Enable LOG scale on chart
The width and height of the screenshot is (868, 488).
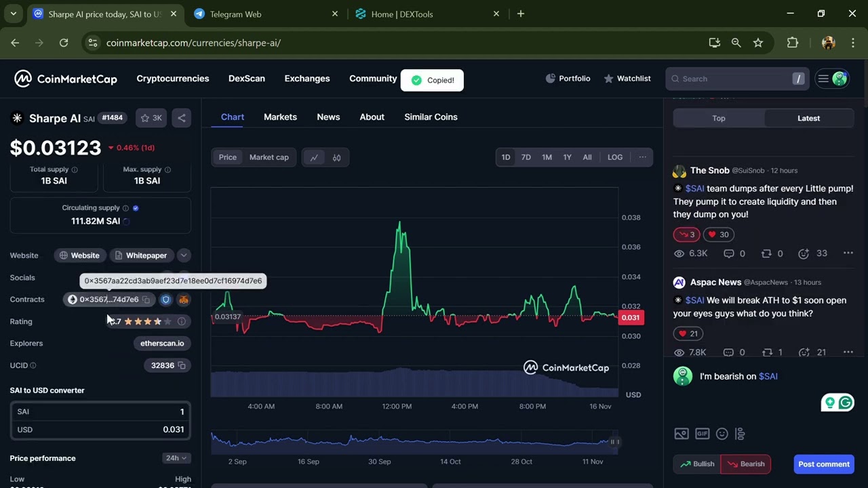[x=615, y=157]
